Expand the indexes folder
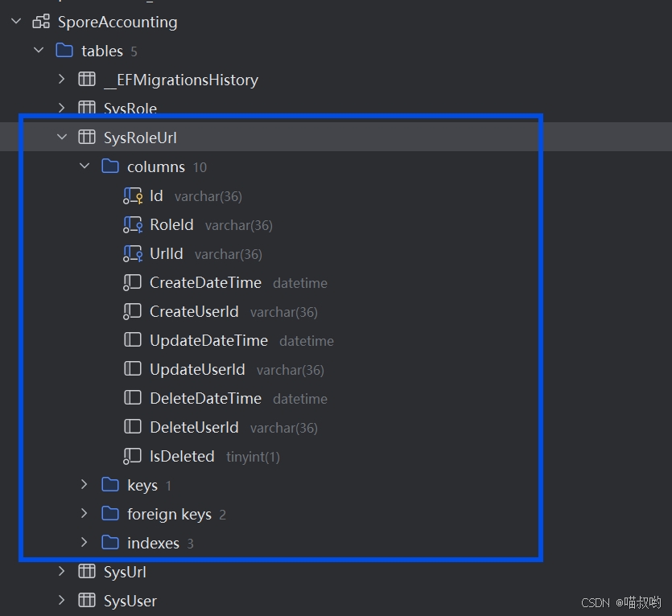This screenshot has width=672, height=616. point(85,543)
